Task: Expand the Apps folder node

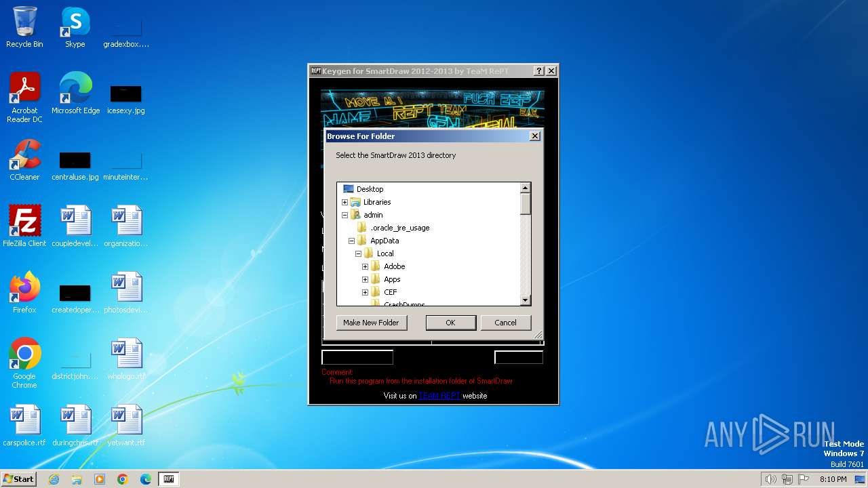Action: click(365, 279)
